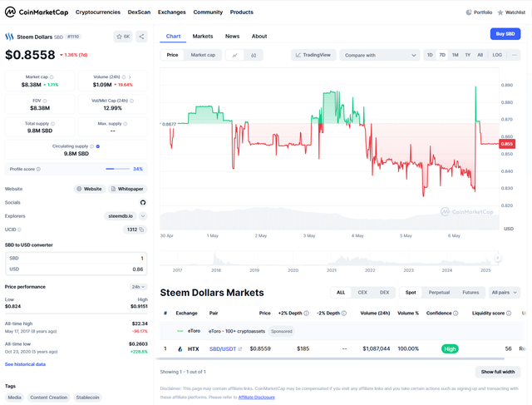The width and height of the screenshot is (532, 405).
Task: Click the Liquidity score info icon
Action: 509,314
